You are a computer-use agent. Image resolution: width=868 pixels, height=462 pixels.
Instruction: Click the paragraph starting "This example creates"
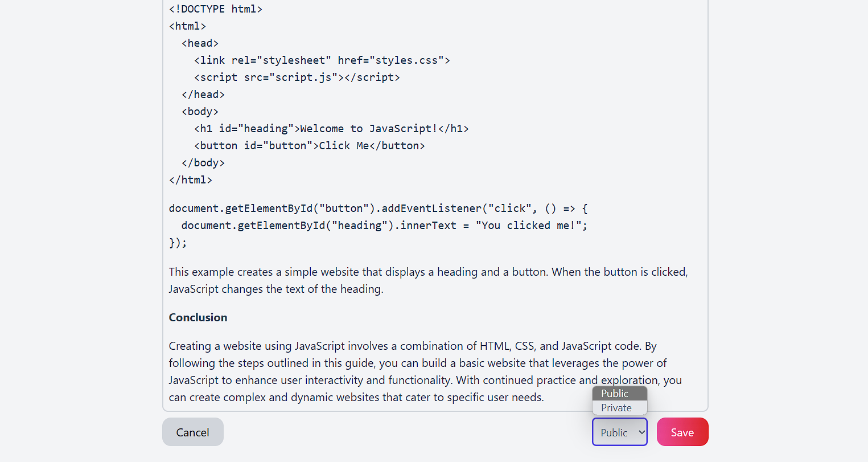(x=429, y=280)
